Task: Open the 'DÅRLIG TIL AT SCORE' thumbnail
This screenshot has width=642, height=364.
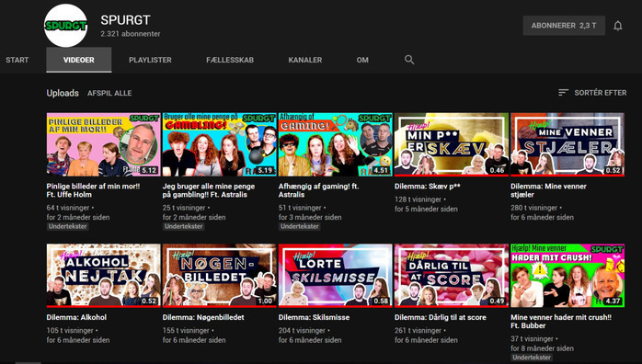Action: tap(452, 276)
